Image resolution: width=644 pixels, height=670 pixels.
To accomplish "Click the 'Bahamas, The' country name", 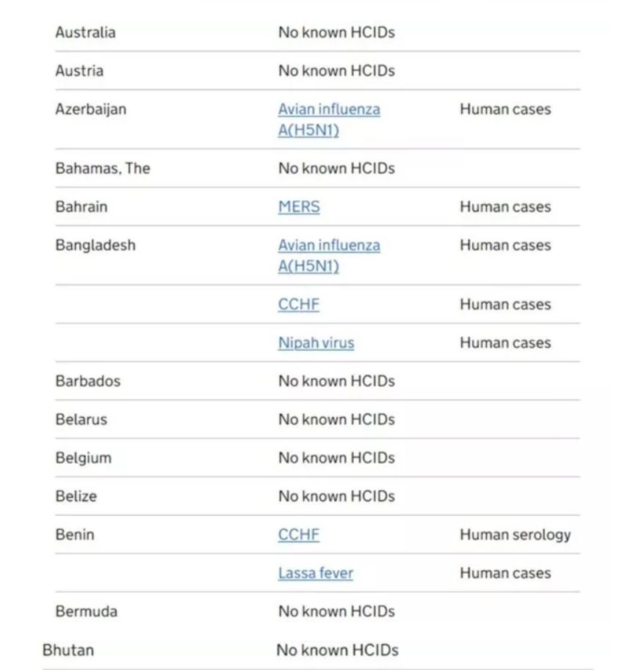I will (102, 168).
